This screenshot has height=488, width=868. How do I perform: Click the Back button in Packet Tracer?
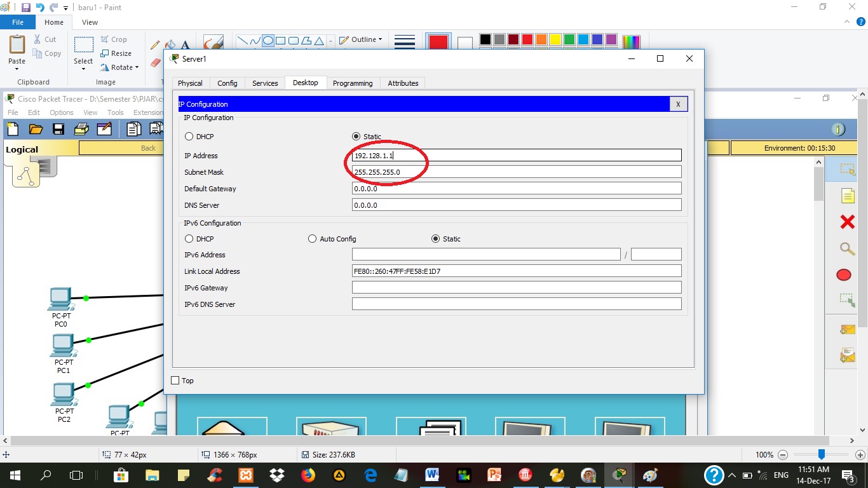point(147,147)
